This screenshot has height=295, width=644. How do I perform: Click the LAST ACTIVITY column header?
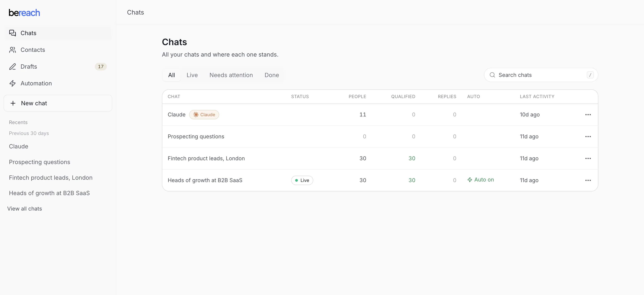(537, 97)
